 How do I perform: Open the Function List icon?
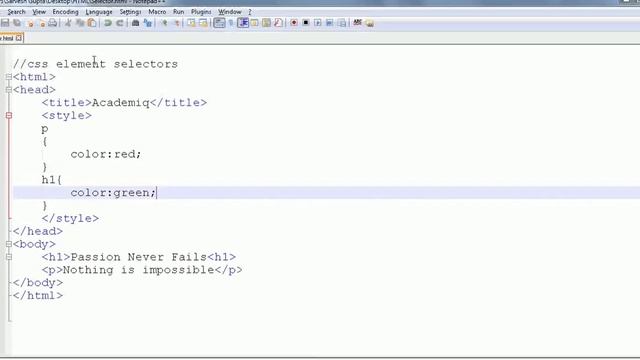pyautogui.click(x=278, y=23)
